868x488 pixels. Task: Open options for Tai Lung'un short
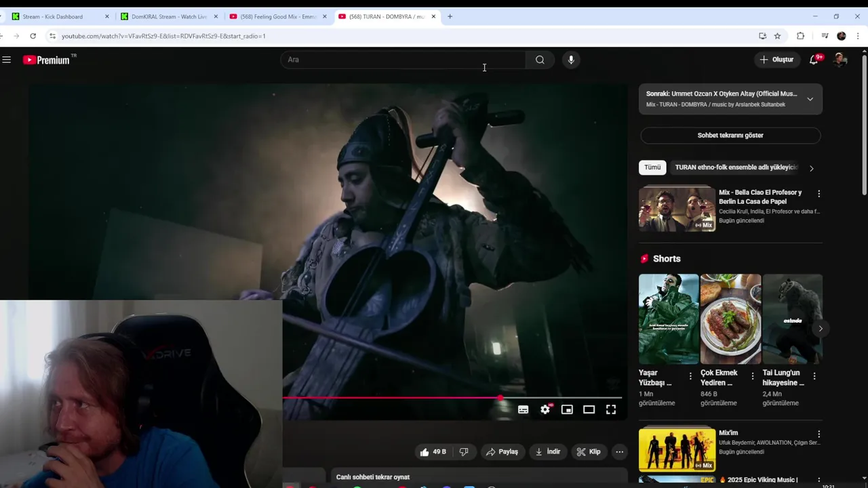[x=814, y=376]
